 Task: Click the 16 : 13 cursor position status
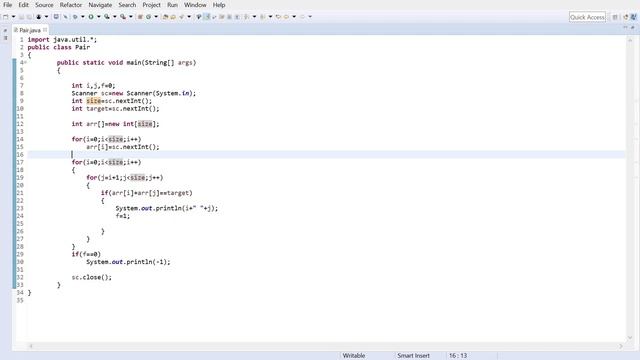(458, 356)
